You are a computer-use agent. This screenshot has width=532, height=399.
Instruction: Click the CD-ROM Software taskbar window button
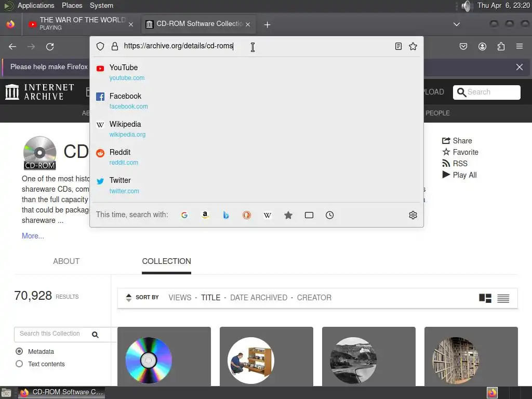pyautogui.click(x=61, y=392)
